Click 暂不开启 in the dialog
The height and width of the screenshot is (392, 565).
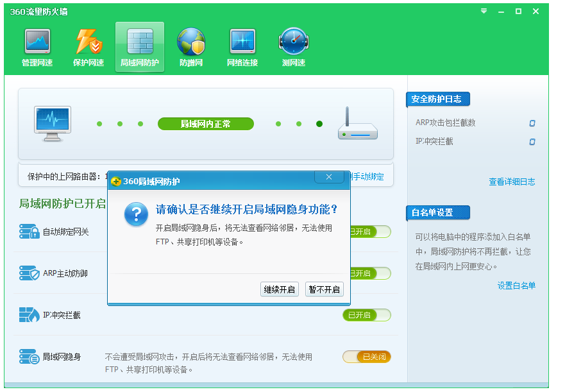325,289
